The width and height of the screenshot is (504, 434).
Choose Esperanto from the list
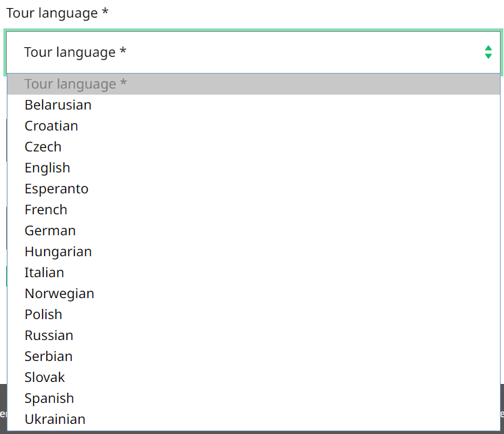57,189
